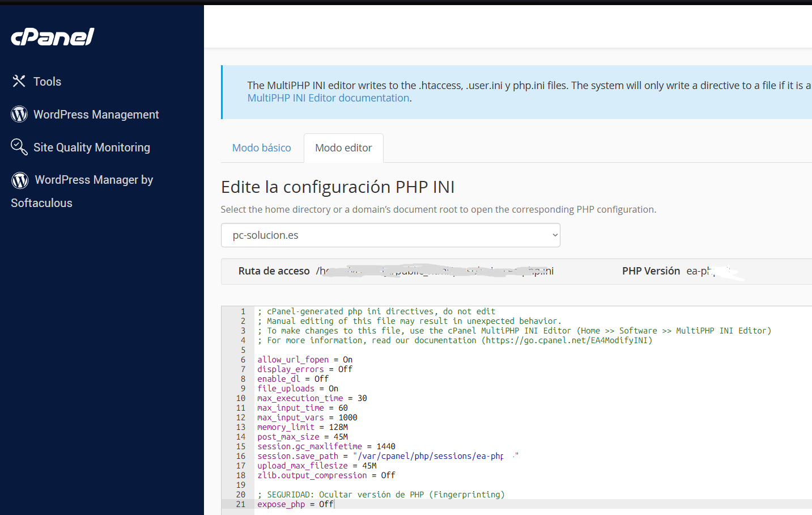
Task: Expand the pc-solucion.es domain dropdown
Action: (390, 235)
